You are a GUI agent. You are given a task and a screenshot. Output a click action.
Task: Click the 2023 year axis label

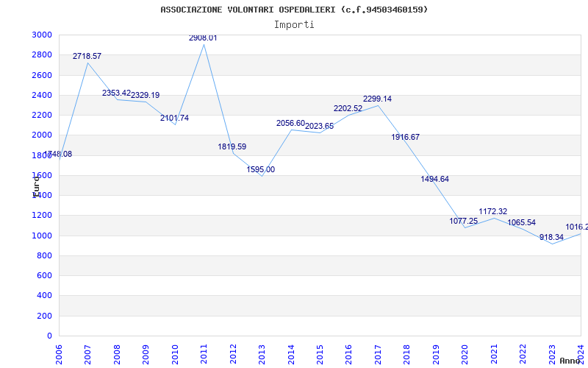pyautogui.click(x=552, y=355)
